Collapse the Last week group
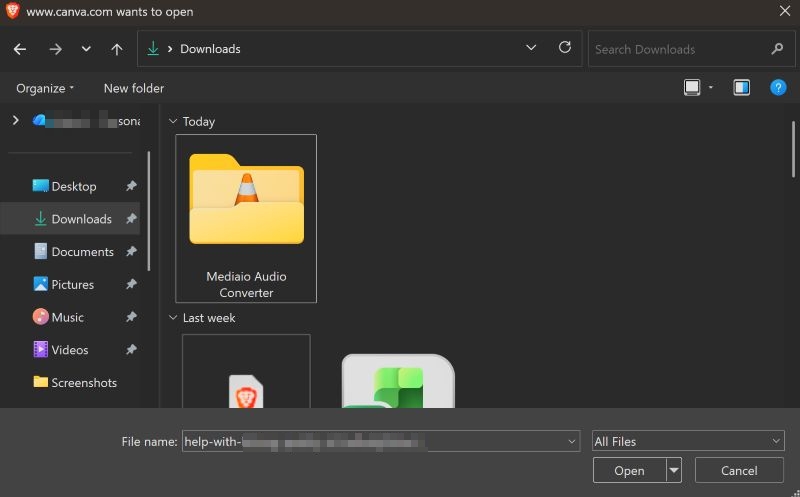The width and height of the screenshot is (800, 497). click(x=172, y=317)
